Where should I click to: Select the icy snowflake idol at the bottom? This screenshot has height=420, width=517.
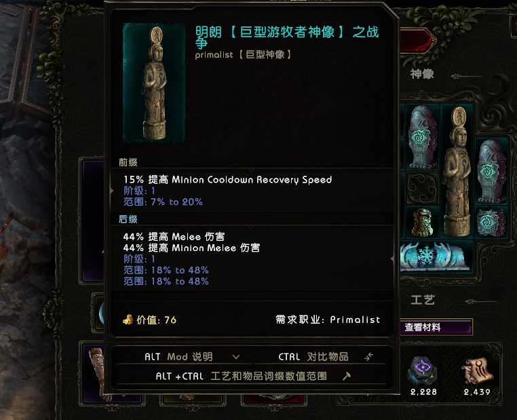click(x=435, y=256)
